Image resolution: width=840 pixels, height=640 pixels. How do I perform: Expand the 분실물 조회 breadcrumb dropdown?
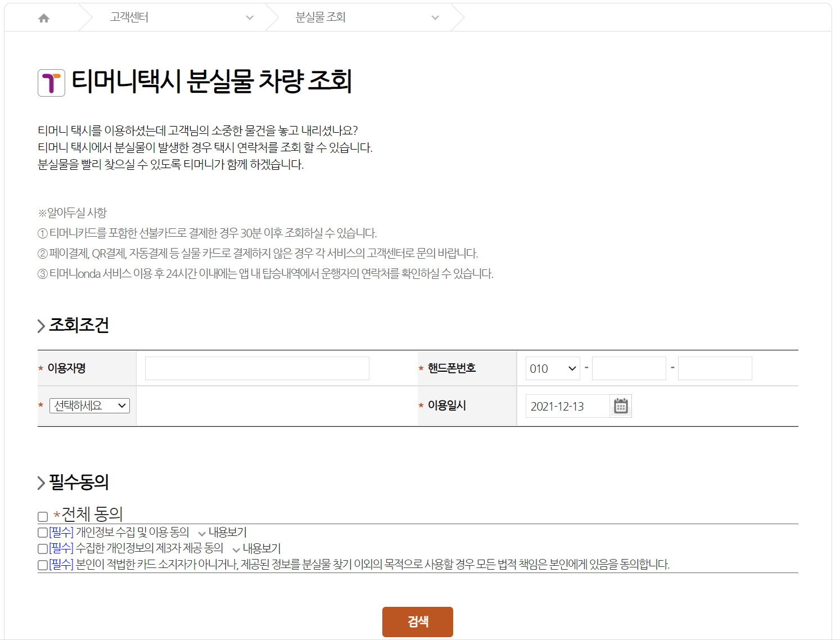pyautogui.click(x=435, y=17)
